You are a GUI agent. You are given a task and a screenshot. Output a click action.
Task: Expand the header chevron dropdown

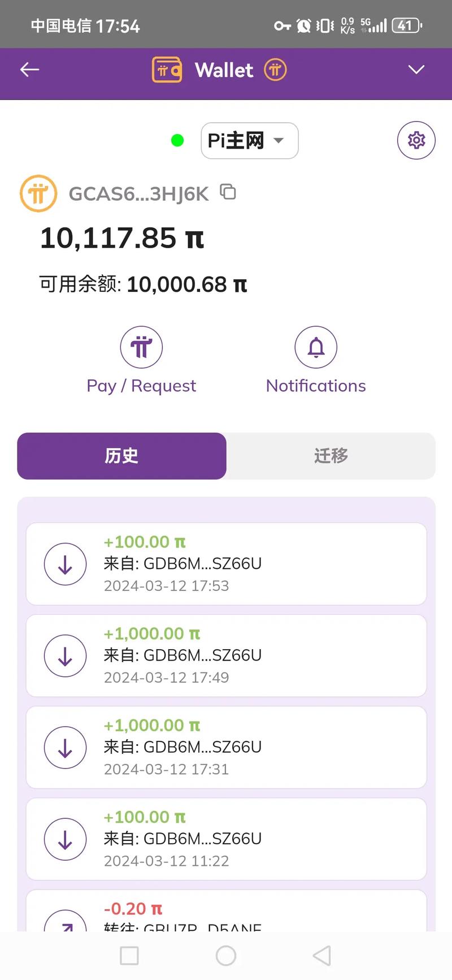(x=416, y=70)
